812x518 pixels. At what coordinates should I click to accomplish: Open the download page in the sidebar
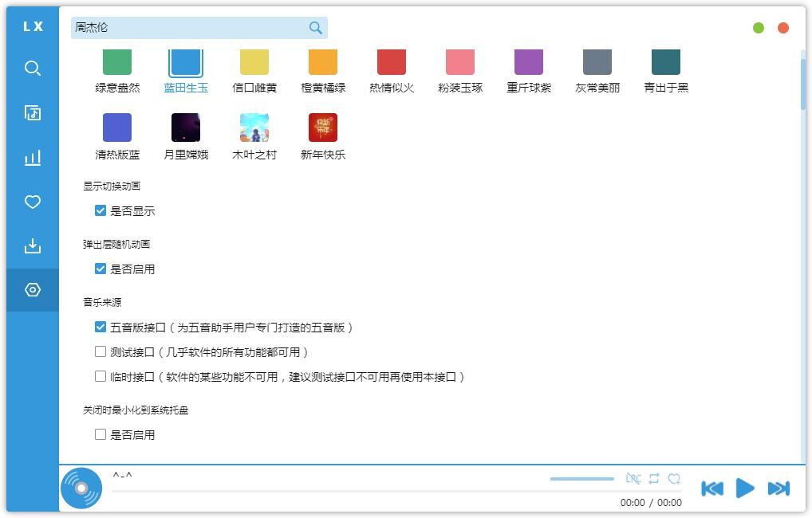33,246
